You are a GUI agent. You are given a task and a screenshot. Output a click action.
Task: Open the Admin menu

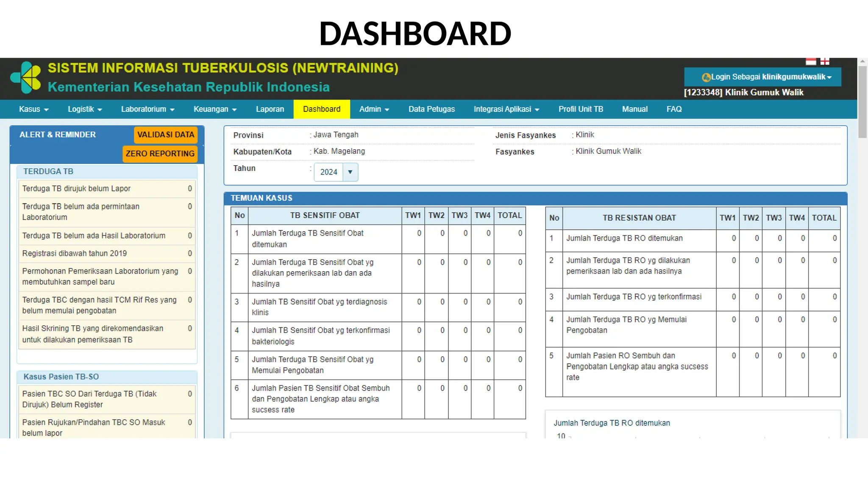click(374, 109)
